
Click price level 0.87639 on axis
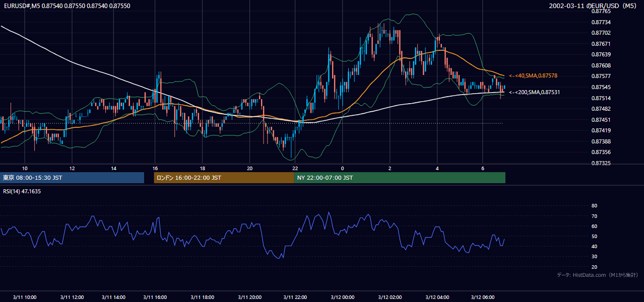point(601,54)
